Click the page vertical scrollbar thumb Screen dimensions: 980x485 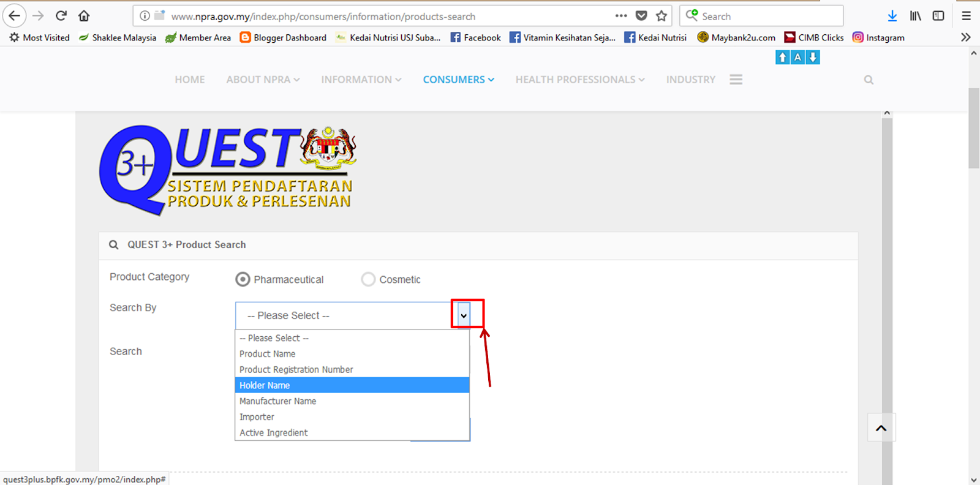pyautogui.click(x=974, y=128)
